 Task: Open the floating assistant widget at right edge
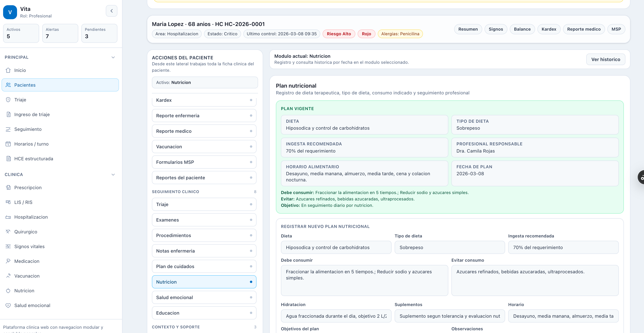point(641,177)
